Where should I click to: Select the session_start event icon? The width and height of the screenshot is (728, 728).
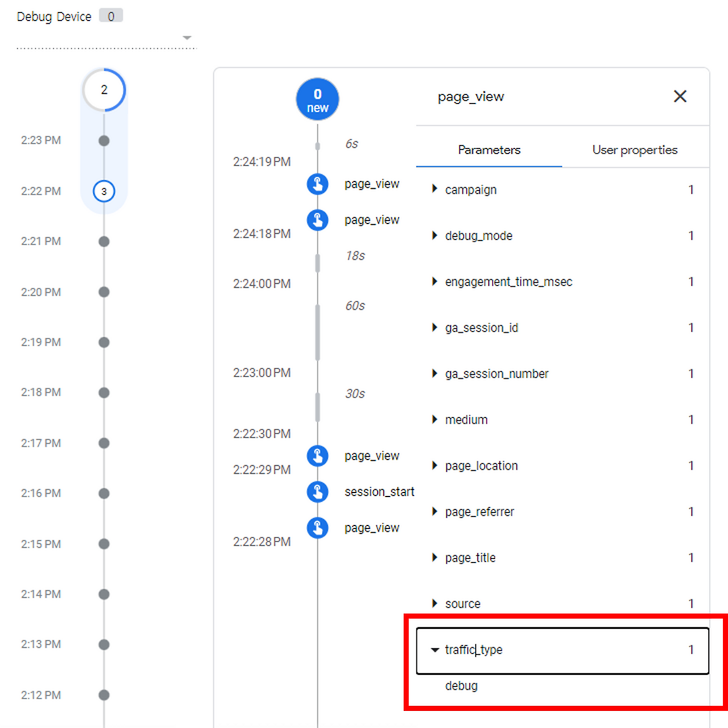click(317, 491)
